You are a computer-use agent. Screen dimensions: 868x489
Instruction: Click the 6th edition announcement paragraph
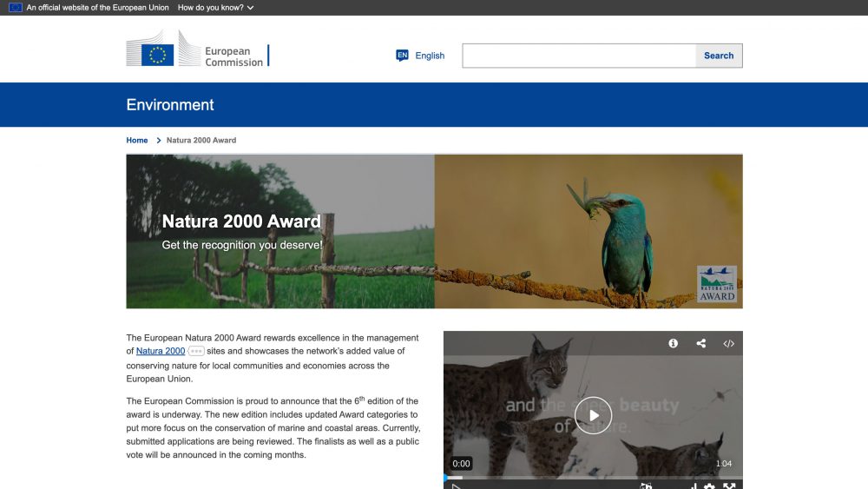coord(273,427)
